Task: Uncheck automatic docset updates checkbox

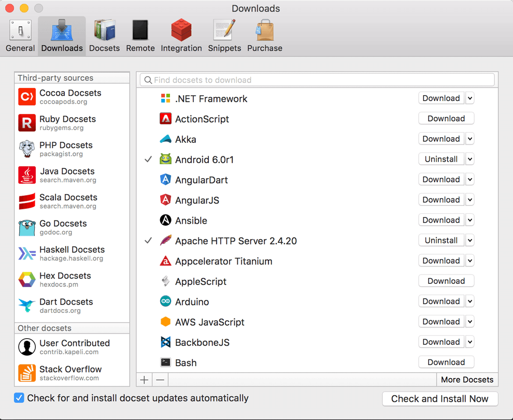Action: point(19,398)
